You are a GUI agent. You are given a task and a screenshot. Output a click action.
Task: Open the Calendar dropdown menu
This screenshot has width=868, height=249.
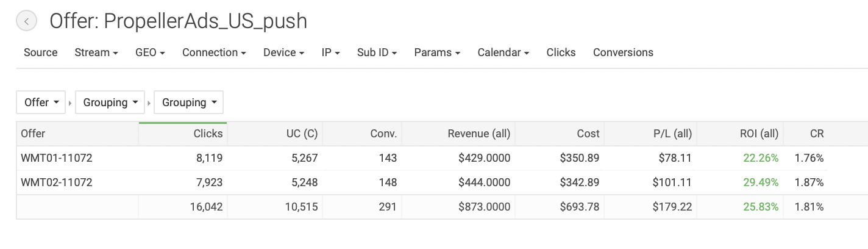tap(503, 52)
